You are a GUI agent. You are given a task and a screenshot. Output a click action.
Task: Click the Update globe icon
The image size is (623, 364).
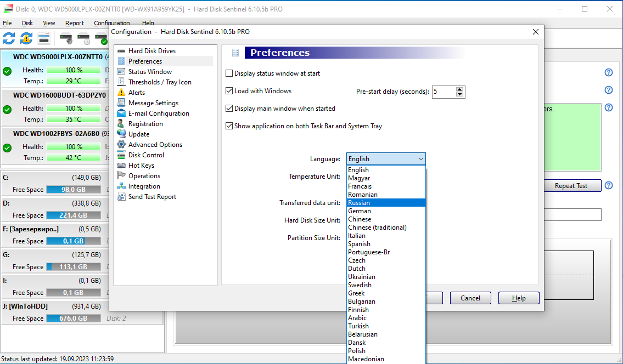click(x=121, y=134)
